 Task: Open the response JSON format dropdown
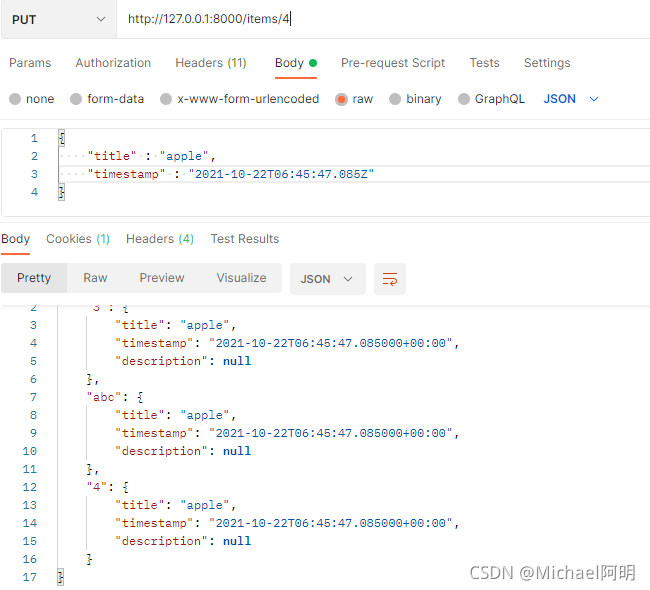(327, 279)
